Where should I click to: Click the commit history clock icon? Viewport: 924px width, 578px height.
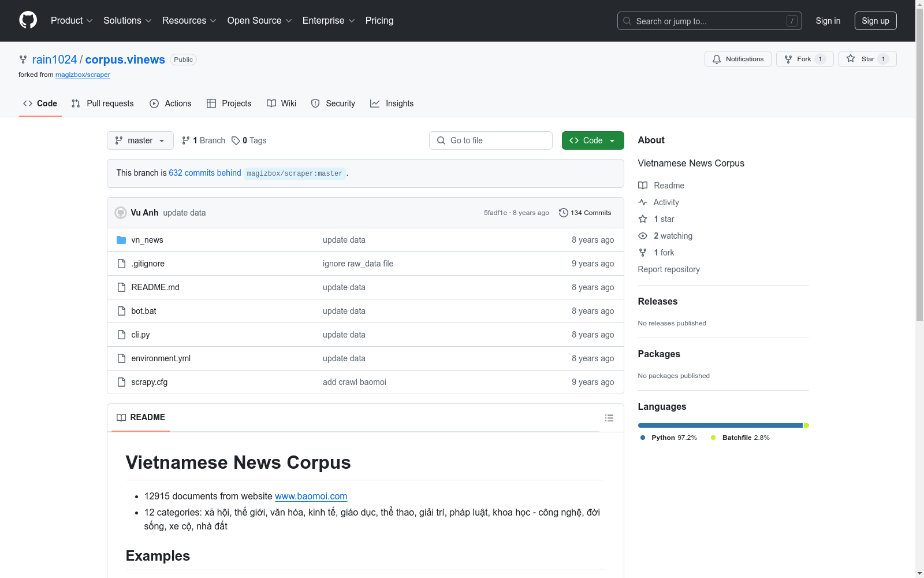(564, 213)
